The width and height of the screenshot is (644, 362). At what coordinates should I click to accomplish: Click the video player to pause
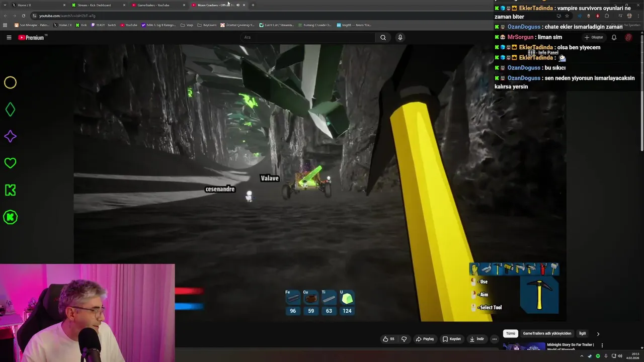pyautogui.click(x=320, y=183)
